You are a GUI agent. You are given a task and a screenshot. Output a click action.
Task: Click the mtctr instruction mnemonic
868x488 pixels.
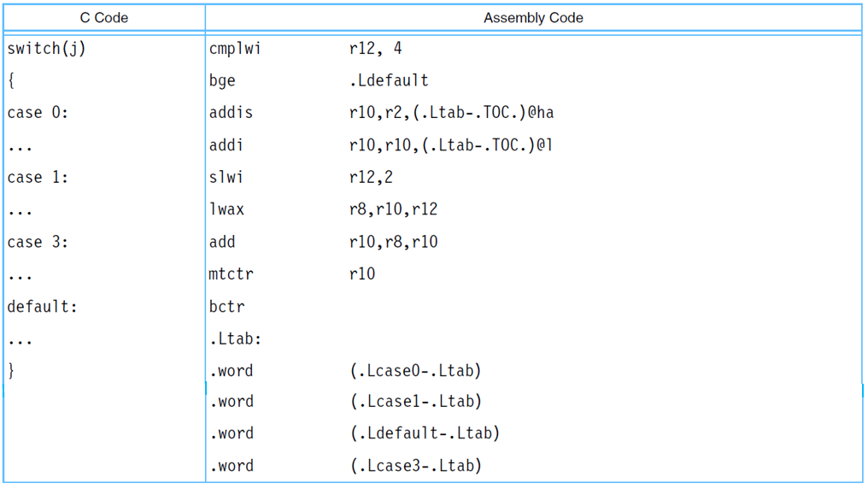click(x=231, y=274)
